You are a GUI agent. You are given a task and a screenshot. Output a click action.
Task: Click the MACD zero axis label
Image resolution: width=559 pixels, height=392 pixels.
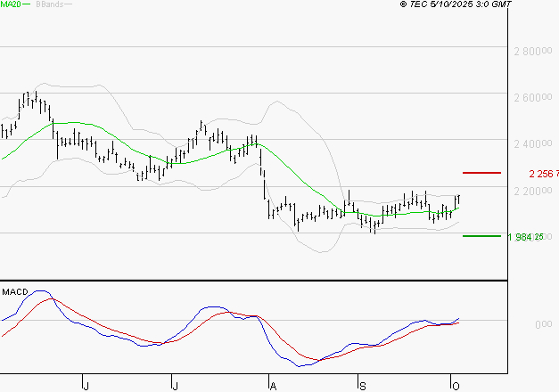(x=543, y=324)
